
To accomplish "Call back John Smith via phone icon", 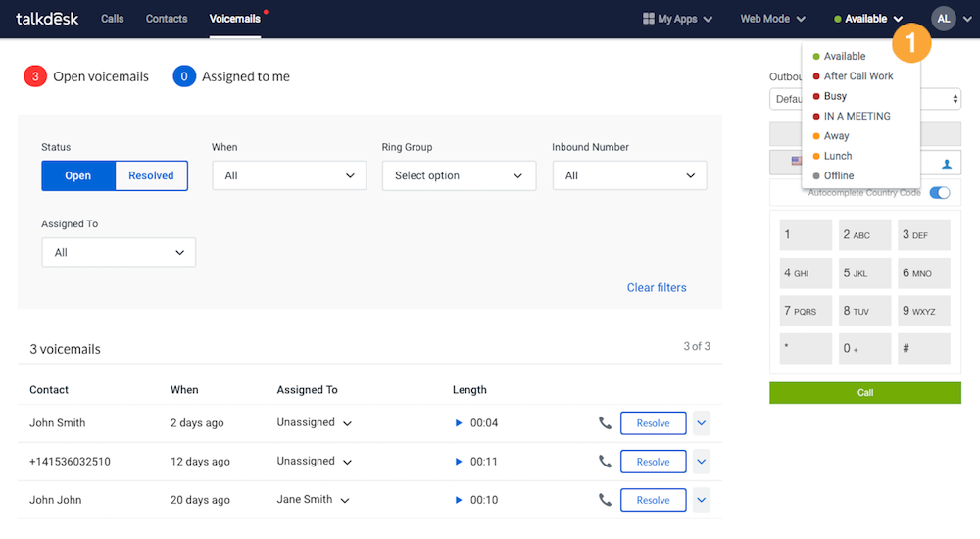I will [x=605, y=423].
